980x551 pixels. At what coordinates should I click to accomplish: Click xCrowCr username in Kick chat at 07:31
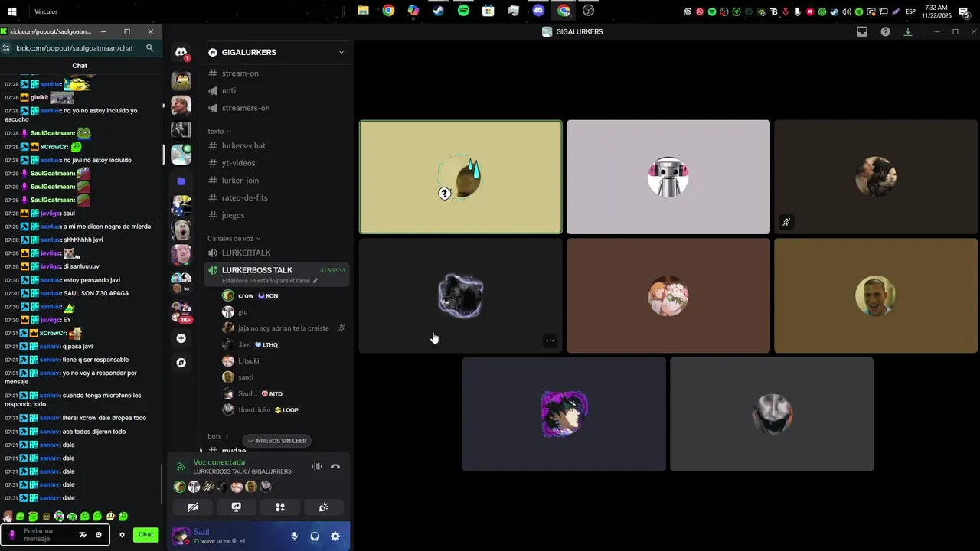click(54, 333)
